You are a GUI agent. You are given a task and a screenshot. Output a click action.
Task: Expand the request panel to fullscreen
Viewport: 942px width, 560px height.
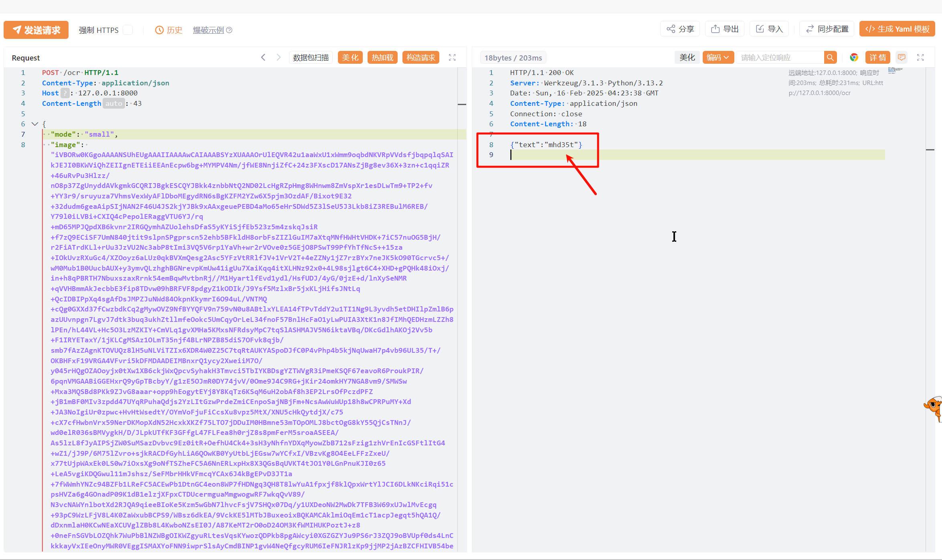coord(452,57)
